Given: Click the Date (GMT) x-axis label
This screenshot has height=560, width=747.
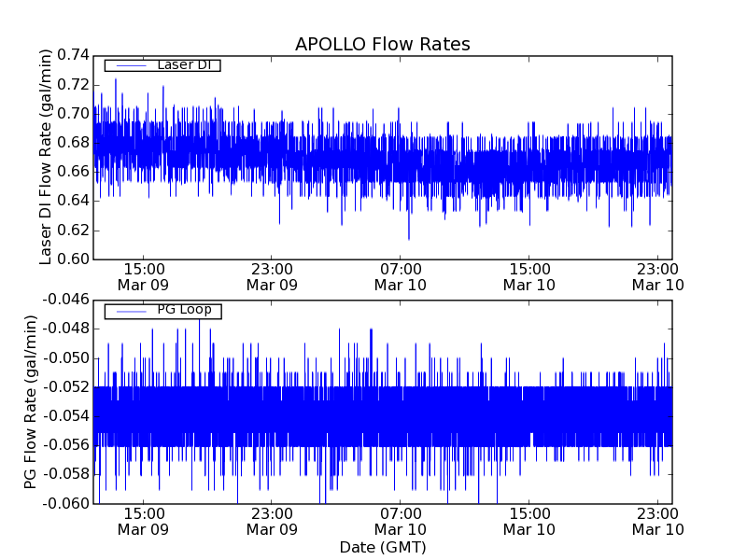Looking at the screenshot, I should (383, 547).
